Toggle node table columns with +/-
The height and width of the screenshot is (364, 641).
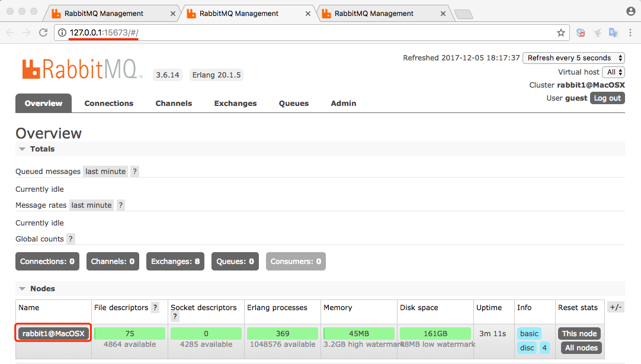coord(616,307)
